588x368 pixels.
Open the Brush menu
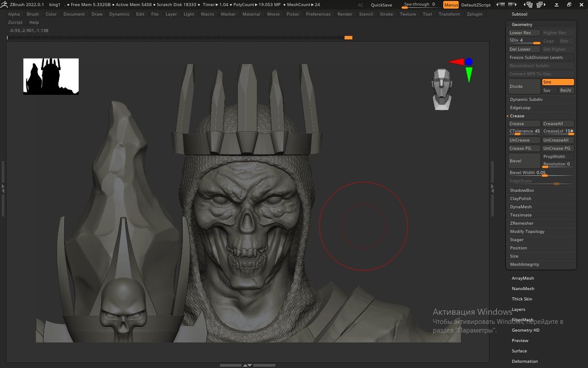[x=33, y=14]
